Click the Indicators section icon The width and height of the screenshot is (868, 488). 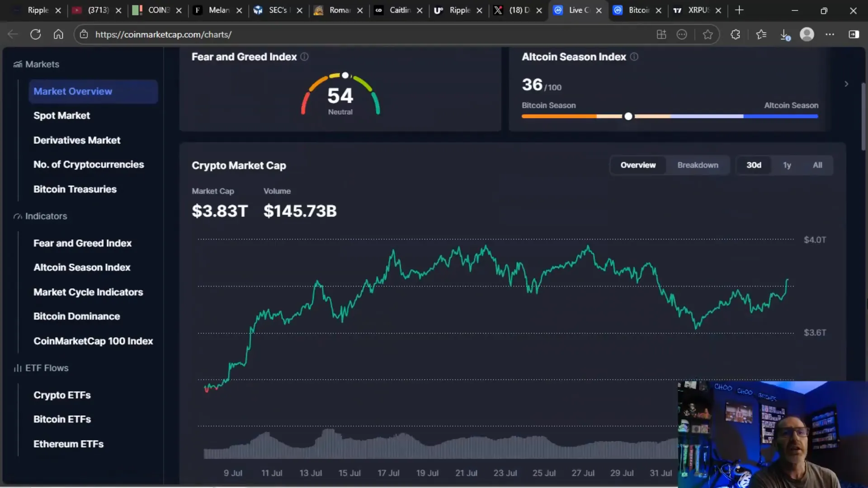(x=18, y=216)
